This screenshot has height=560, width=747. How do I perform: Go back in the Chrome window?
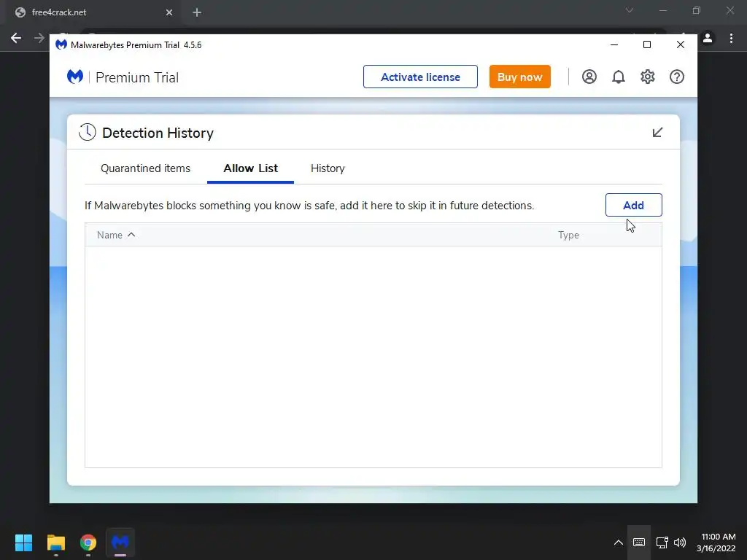pos(16,38)
